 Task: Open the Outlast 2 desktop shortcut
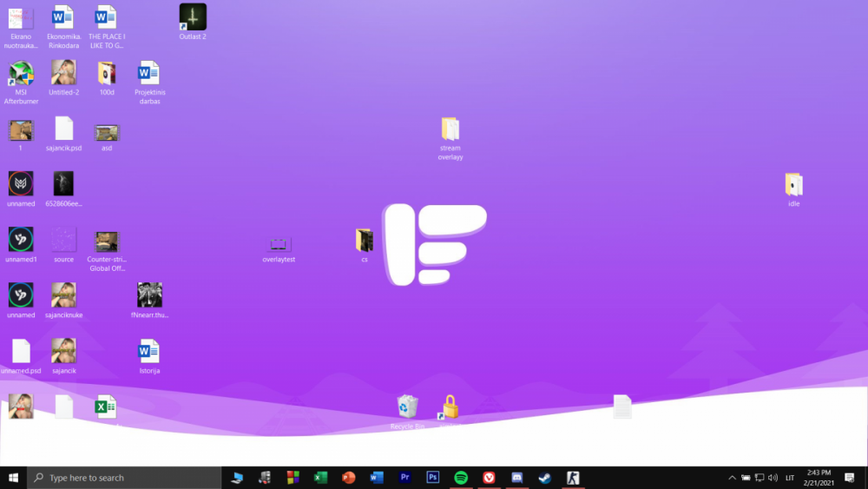click(192, 17)
